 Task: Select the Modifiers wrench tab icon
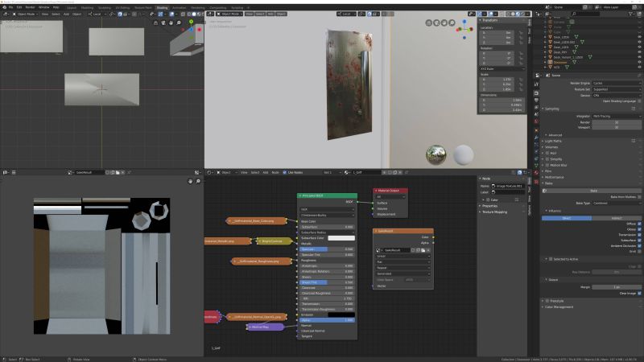(x=536, y=137)
